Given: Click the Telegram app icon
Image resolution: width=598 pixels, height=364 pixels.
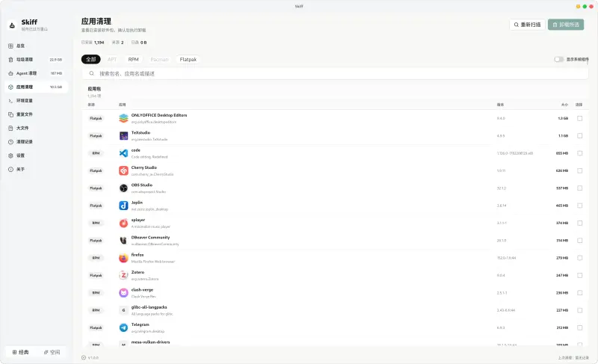Looking at the screenshot, I should click(123, 328).
